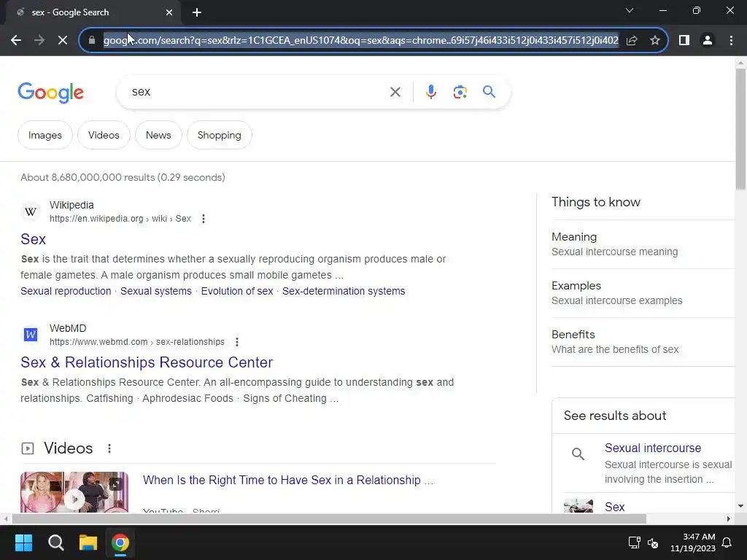Switch to Videos results tab

coord(104,135)
